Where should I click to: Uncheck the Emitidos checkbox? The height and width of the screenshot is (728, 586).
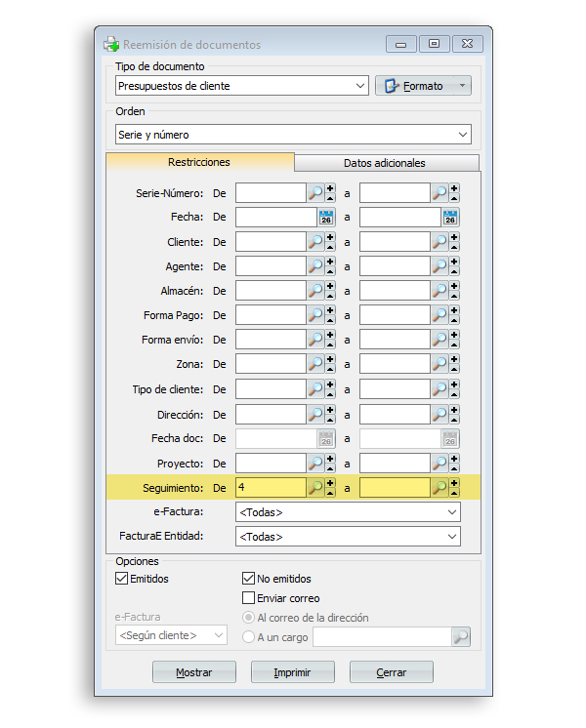pyautogui.click(x=122, y=579)
